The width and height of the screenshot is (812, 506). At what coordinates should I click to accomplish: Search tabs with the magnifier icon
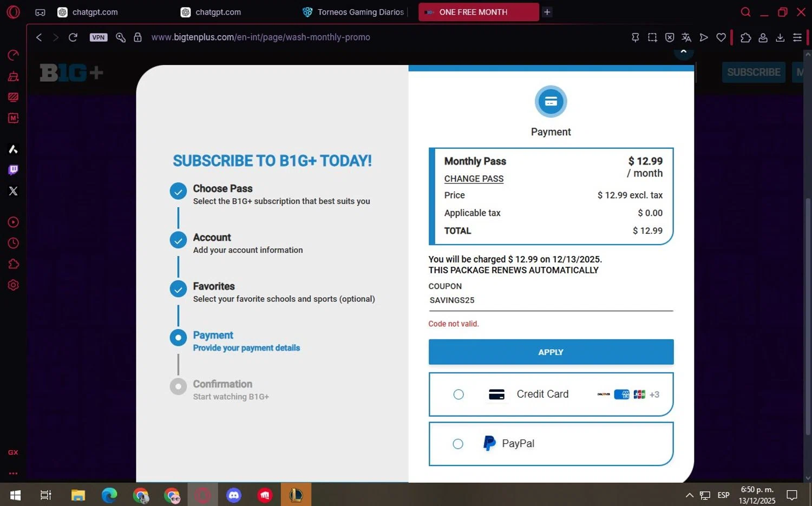tap(745, 12)
